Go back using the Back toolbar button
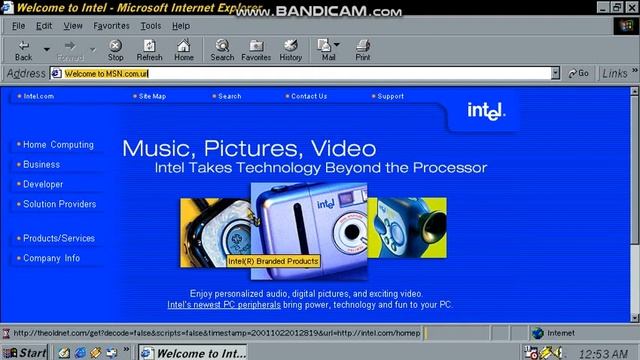This screenshot has height=360, width=640. pyautogui.click(x=24, y=51)
